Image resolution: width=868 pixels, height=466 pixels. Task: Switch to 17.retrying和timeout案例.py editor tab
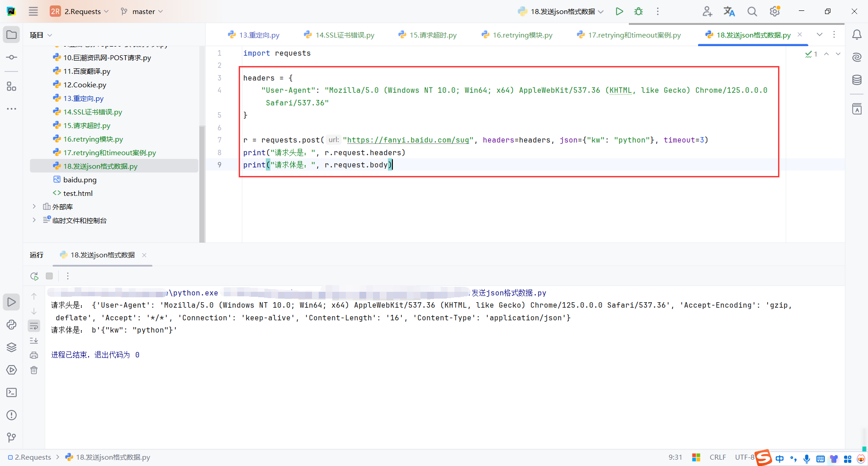pos(629,35)
